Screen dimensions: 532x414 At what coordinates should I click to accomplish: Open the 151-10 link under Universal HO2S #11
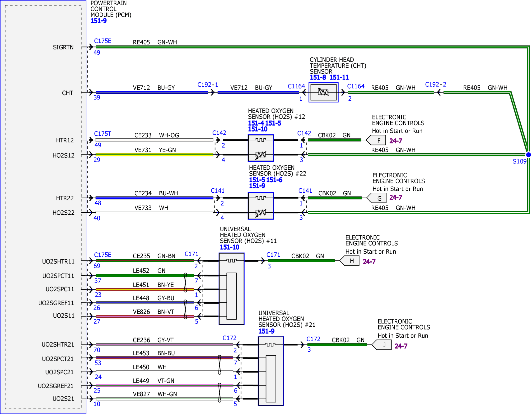click(x=230, y=247)
